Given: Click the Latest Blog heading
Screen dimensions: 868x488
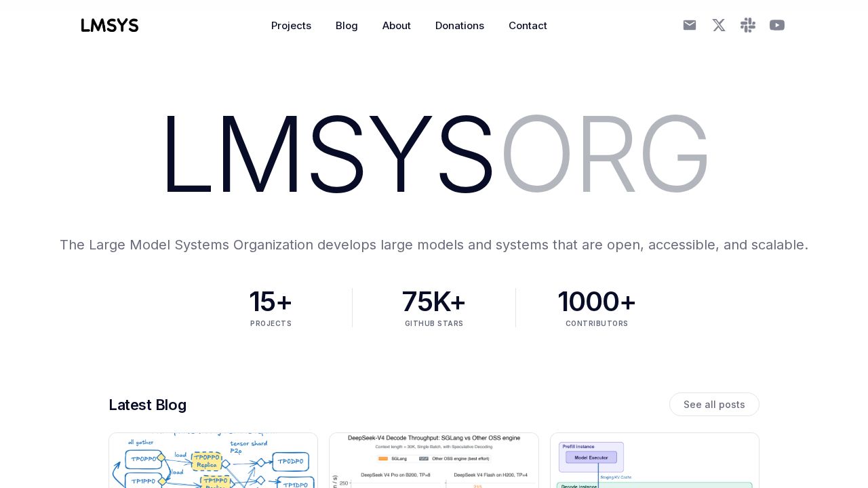Looking at the screenshot, I should coord(147,405).
